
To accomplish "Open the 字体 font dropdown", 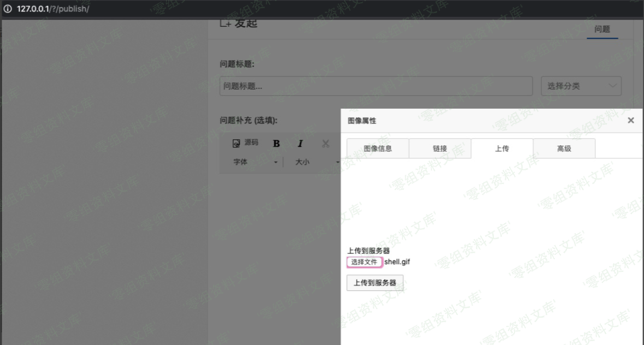I will pos(256,162).
